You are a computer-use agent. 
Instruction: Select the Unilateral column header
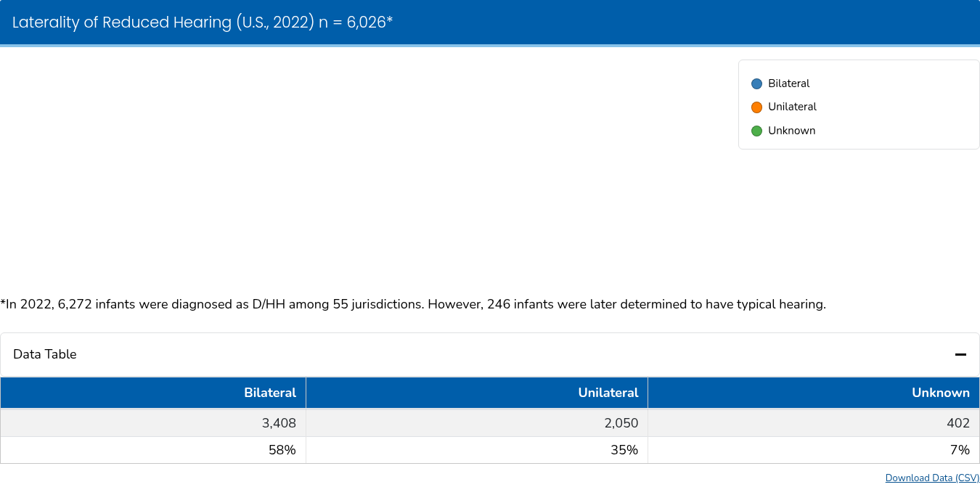[x=608, y=393]
